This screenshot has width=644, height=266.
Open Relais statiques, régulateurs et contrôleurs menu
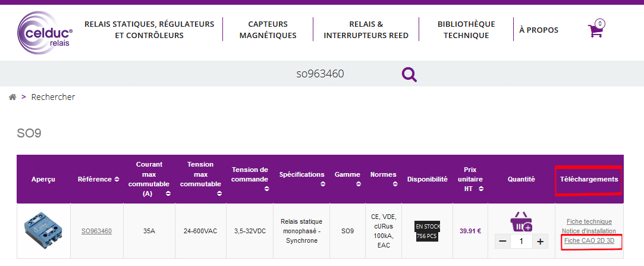pyautogui.click(x=149, y=30)
